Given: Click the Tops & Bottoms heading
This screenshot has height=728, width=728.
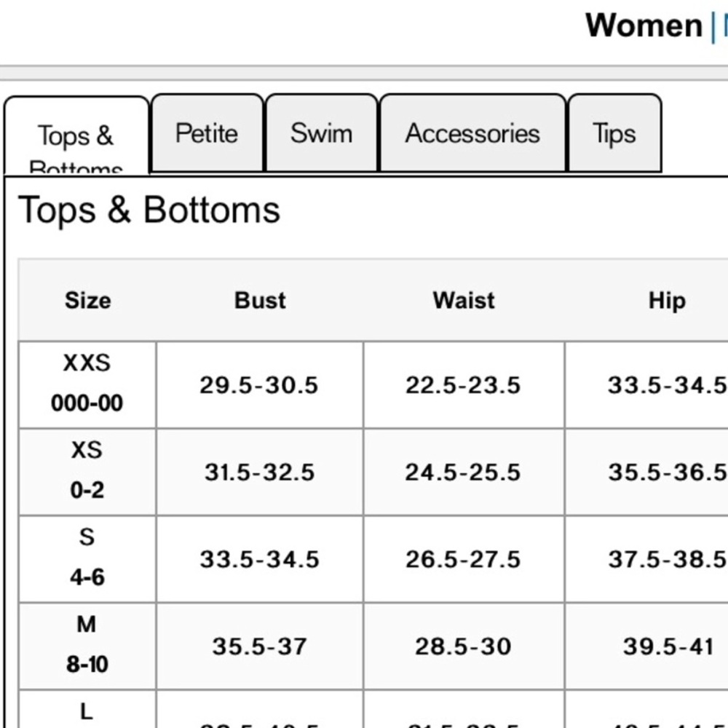Looking at the screenshot, I should [x=149, y=210].
